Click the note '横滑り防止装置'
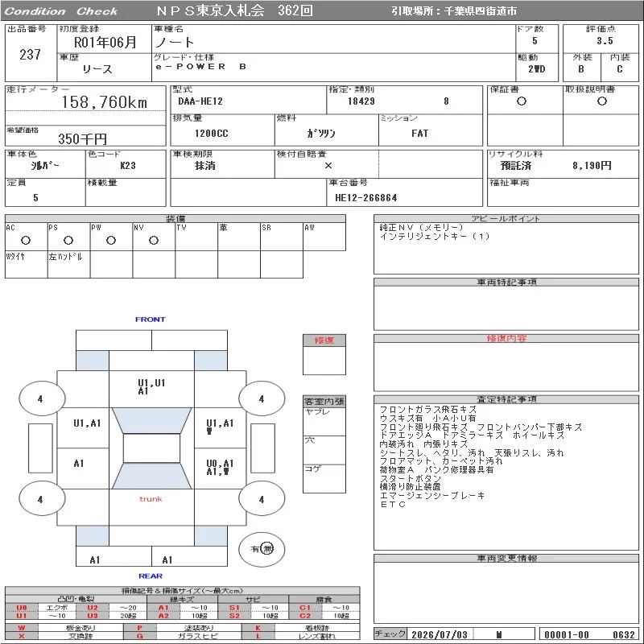The image size is (644, 644). click(410, 487)
